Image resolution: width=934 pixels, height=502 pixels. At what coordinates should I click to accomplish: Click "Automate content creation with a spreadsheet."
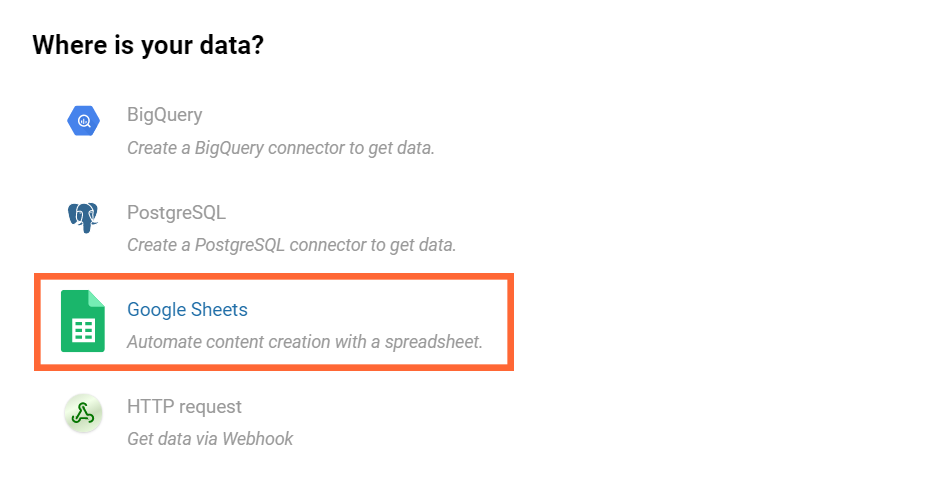click(x=304, y=342)
